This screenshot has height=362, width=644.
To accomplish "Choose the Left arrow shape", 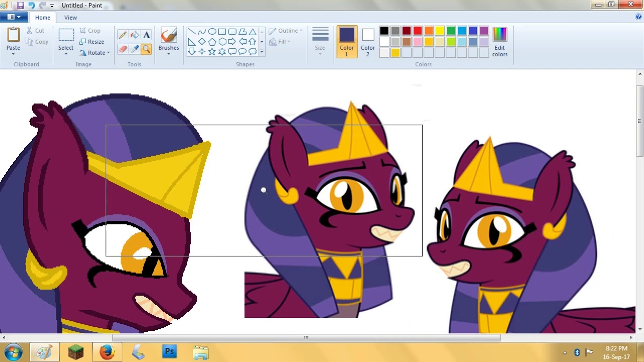I will tap(242, 42).
